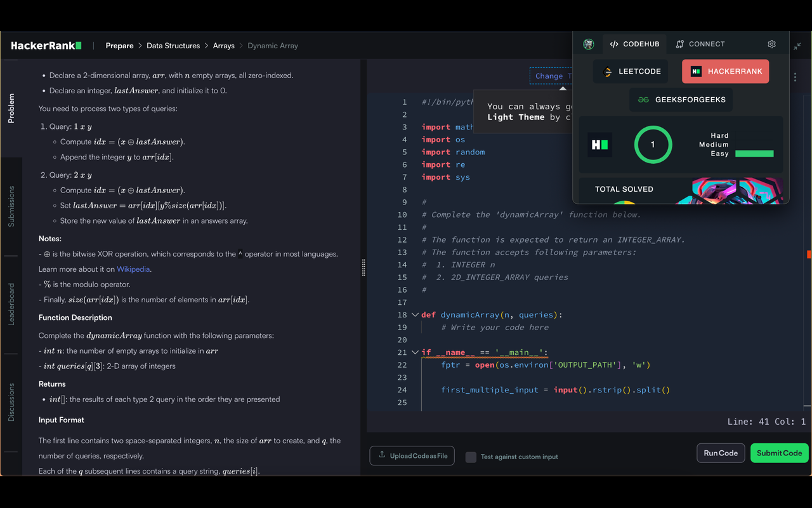
Task: Click the Submit Code button
Action: coord(780,453)
